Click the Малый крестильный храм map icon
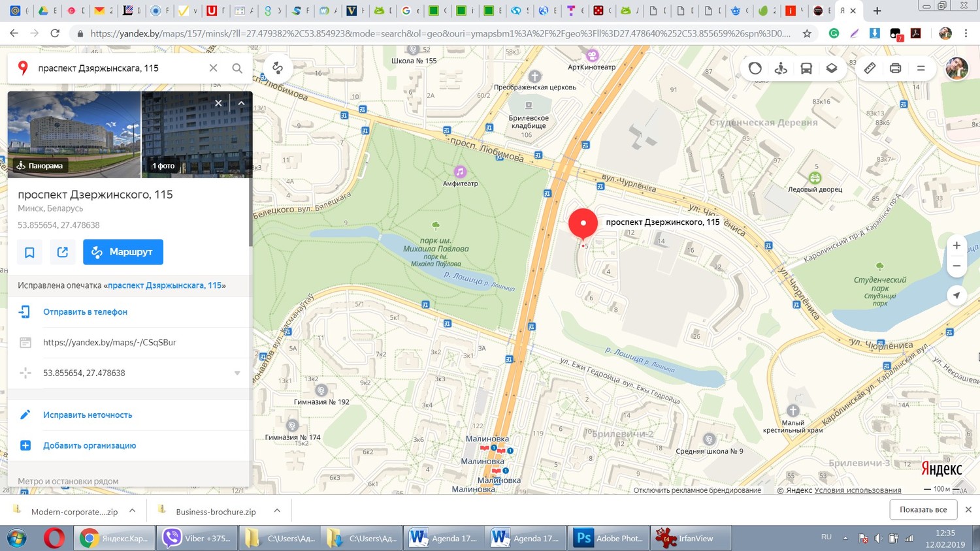The height and width of the screenshot is (551, 980). (792, 411)
